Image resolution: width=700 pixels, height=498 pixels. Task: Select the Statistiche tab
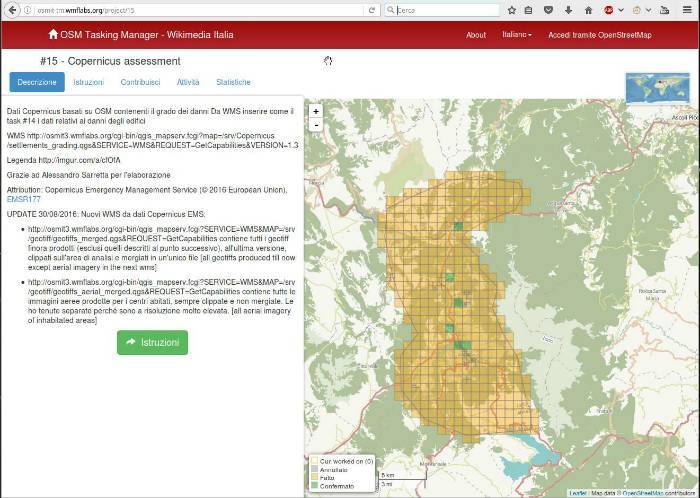(233, 82)
